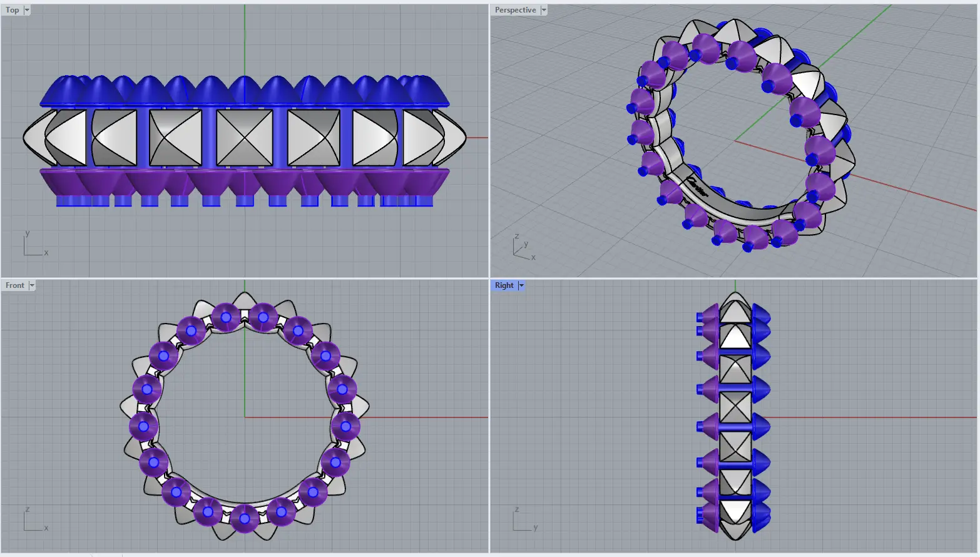Activate the Top viewport title label

[13, 10]
